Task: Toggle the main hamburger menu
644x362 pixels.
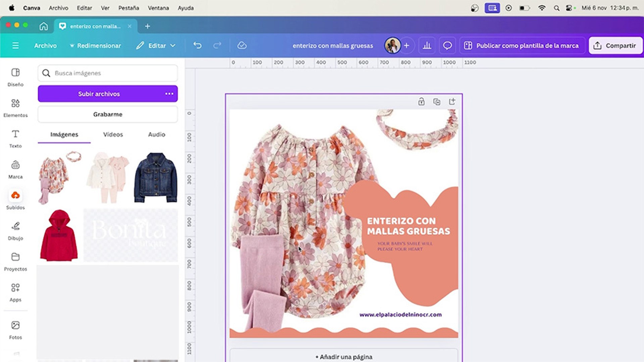Action: pos(15,46)
